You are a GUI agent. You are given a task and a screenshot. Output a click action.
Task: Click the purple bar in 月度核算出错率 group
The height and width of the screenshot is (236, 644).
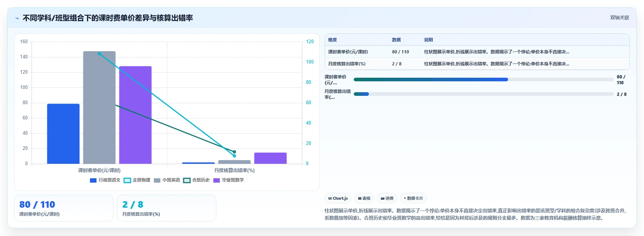point(270,158)
